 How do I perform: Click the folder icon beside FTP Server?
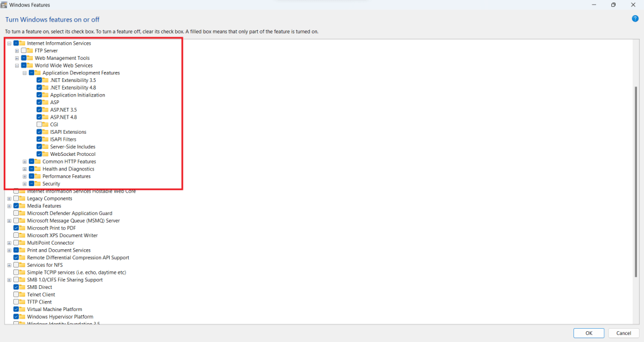(30, 50)
